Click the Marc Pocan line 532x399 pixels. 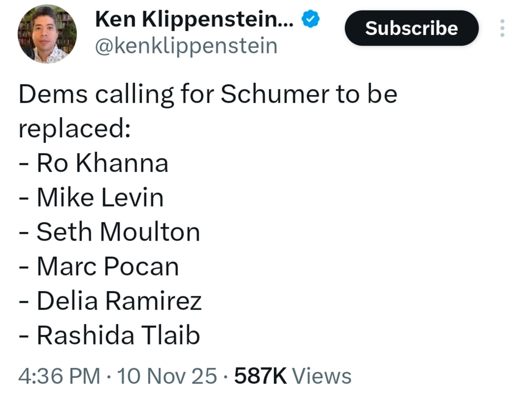108,266
